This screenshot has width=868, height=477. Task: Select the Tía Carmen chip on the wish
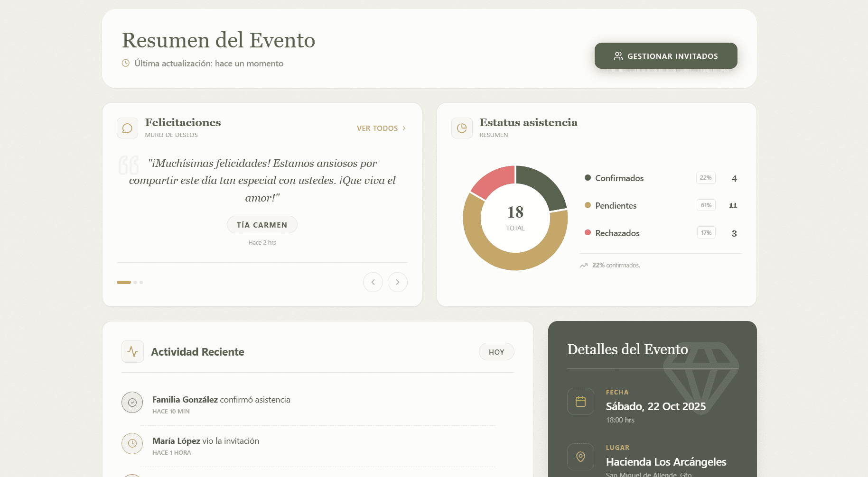[262, 224]
